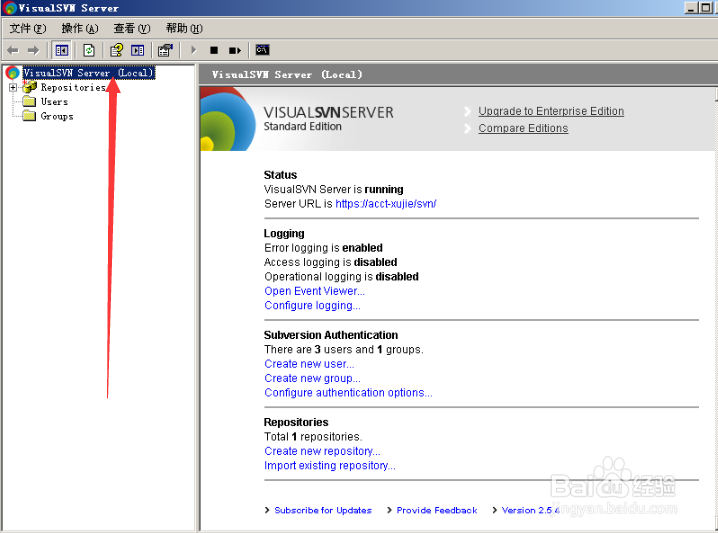Click the VisualSVN Server tree node icon
Screen dimensions: 718x533
click(x=12, y=72)
